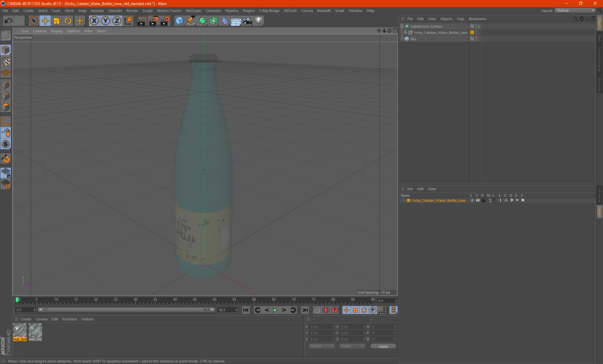The image size is (603, 364).
Task: Go to start of animation
Action: 246,310
